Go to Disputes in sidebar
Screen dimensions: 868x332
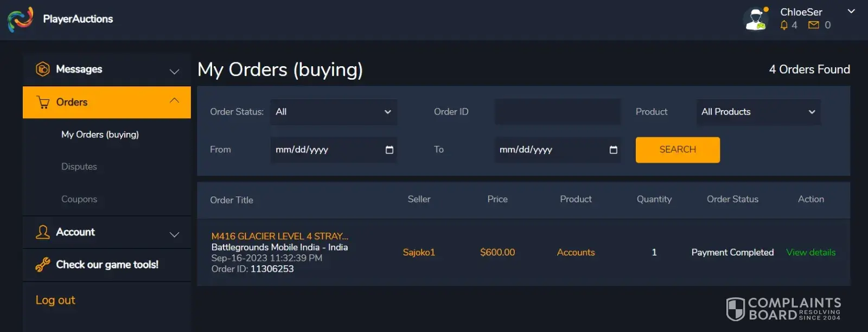[79, 167]
